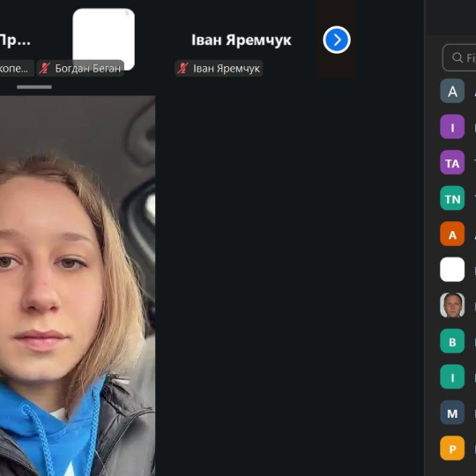Image resolution: width=476 pixels, height=476 pixels.
Task: Click the participant search field
Action: click(x=459, y=57)
